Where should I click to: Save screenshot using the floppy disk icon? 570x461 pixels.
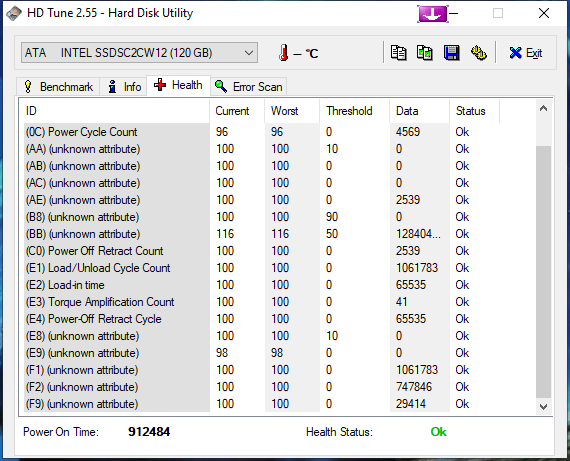pyautogui.click(x=451, y=53)
